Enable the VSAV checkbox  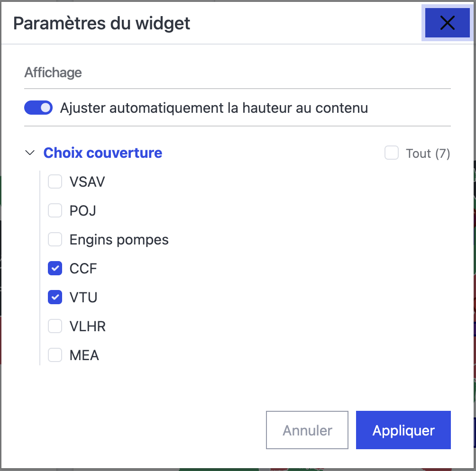tap(55, 181)
